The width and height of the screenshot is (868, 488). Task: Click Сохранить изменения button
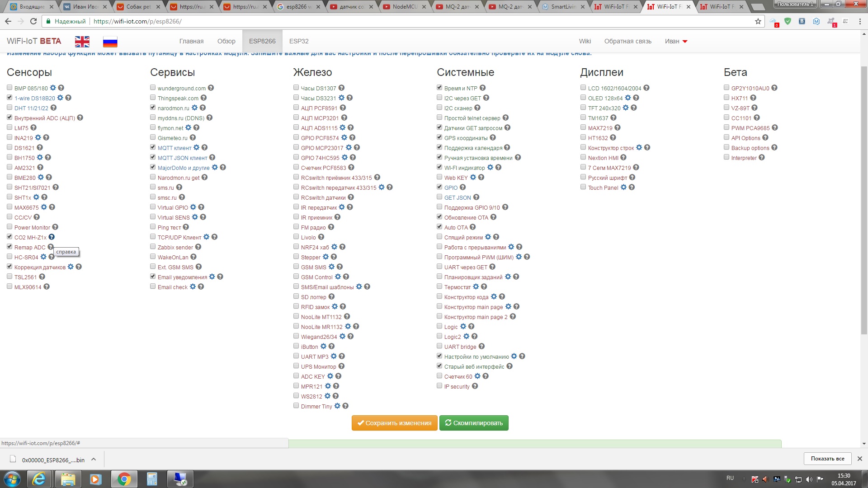(394, 423)
